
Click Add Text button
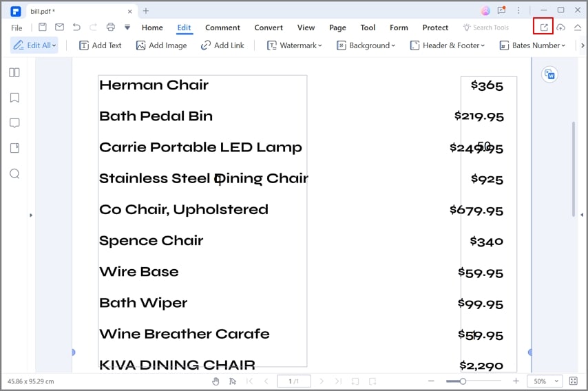pos(100,45)
